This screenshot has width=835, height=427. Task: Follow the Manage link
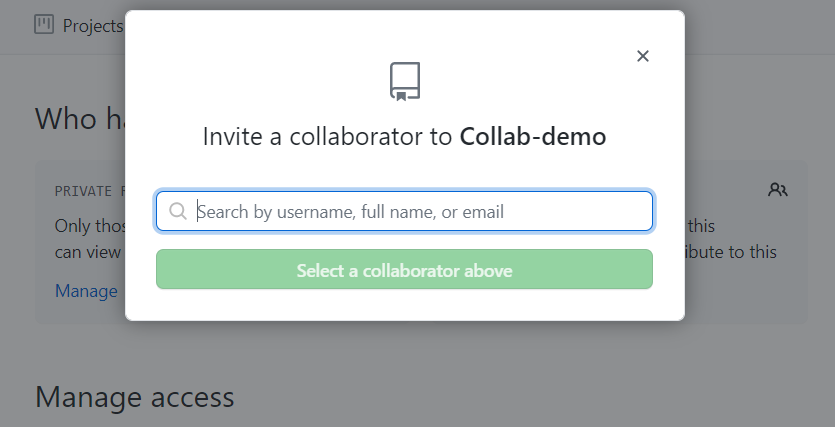point(86,291)
